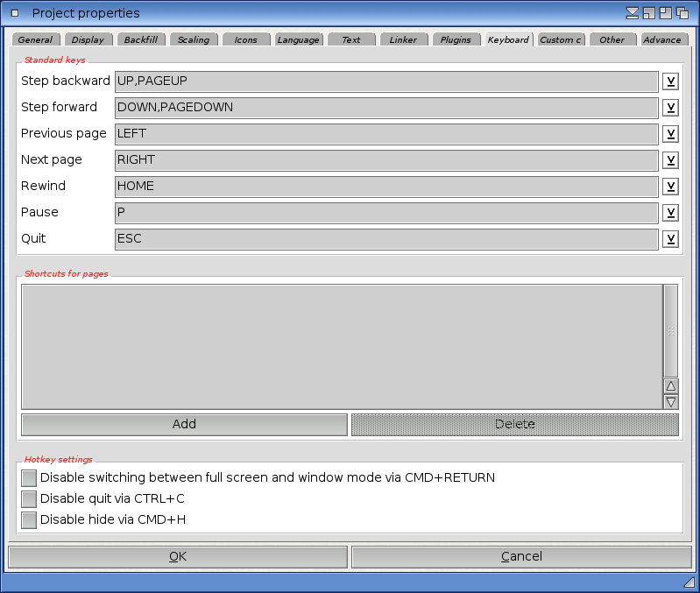Click key picker icon beside Pause
The image size is (700, 593).
(670, 213)
